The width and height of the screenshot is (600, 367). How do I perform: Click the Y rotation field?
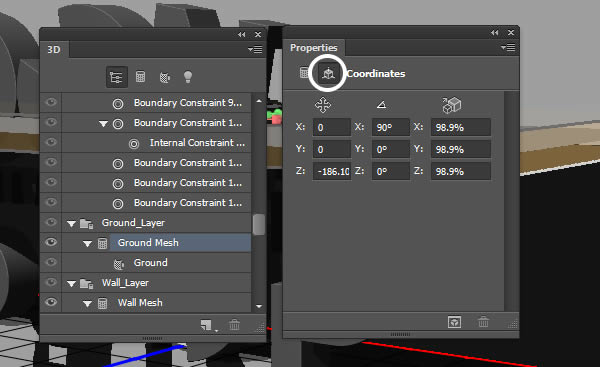click(390, 149)
